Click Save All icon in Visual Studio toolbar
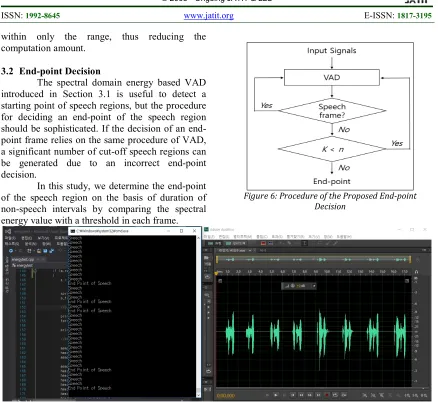Screen dimensions: 438x402 coord(52,251)
